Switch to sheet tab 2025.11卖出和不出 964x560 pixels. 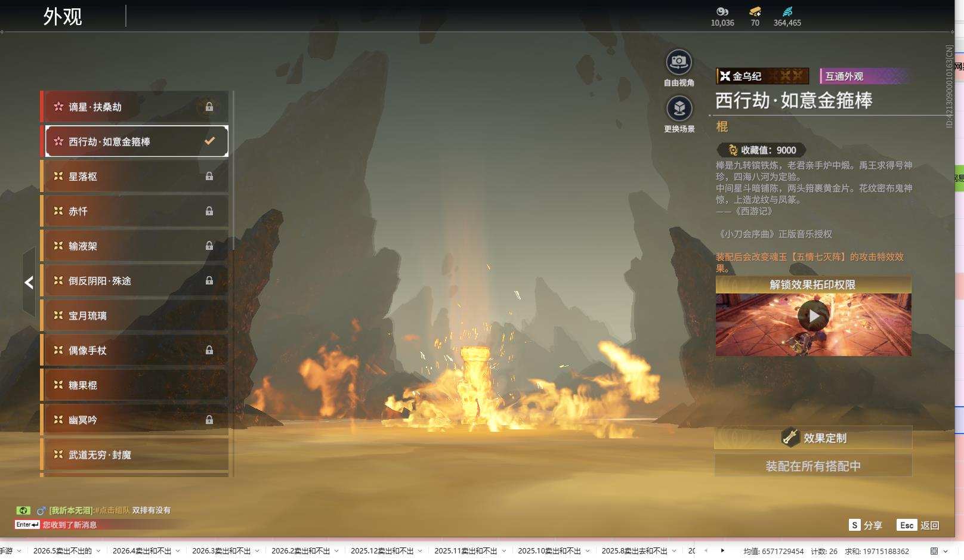pyautogui.click(x=466, y=551)
